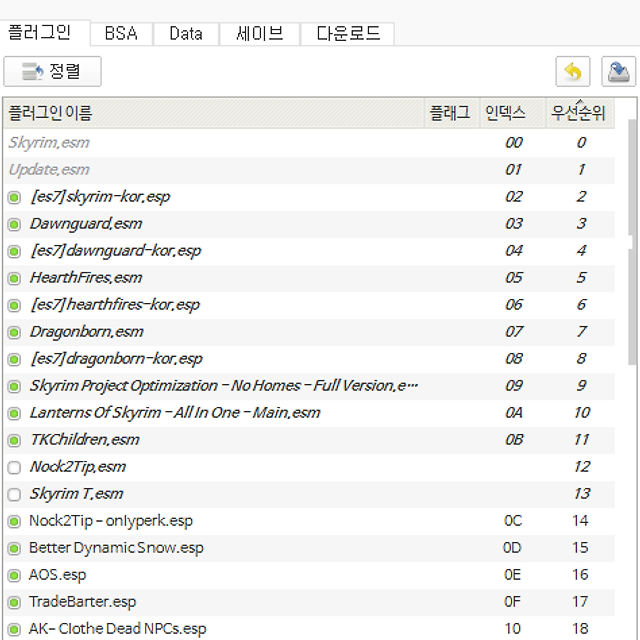
Task: Sort by 우선순위 column header
Action: coord(580,113)
